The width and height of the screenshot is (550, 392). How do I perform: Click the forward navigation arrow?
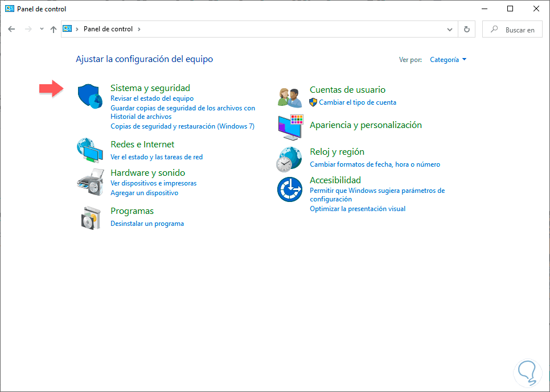click(28, 29)
